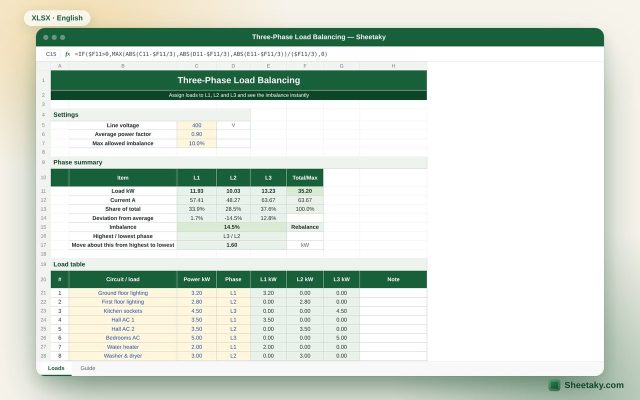Select the Hall AC 2 load name
The image size is (640, 400).
click(123, 329)
